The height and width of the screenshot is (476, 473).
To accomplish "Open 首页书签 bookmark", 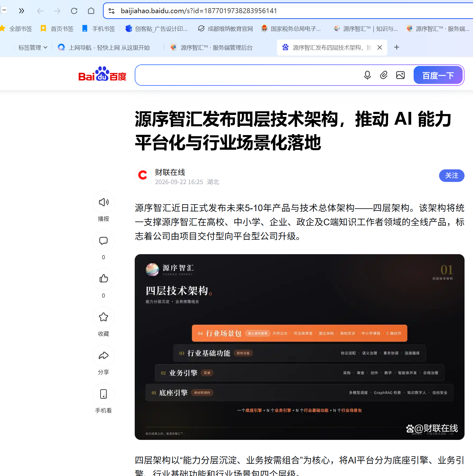I will coord(57,29).
